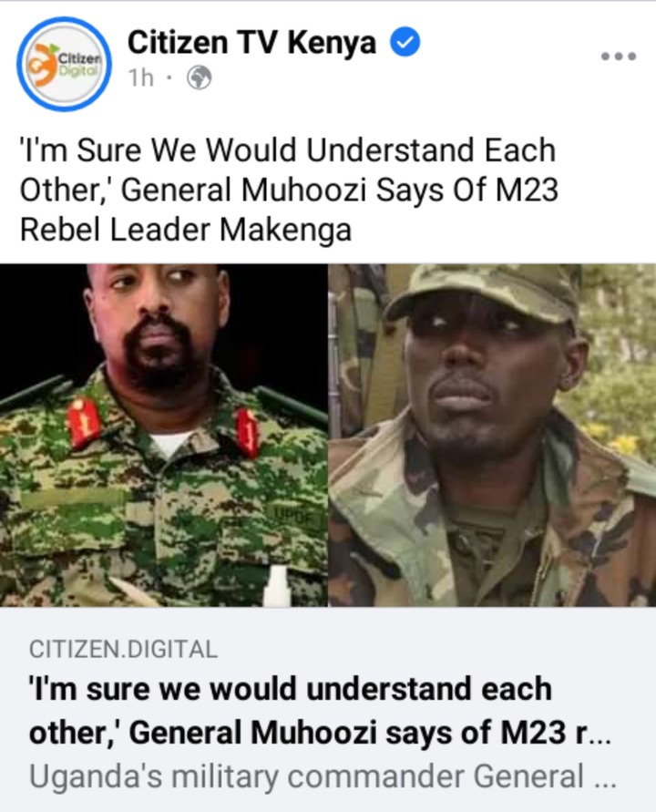Open the three-dot post options menu
This screenshot has width=656, height=812.
(619, 56)
